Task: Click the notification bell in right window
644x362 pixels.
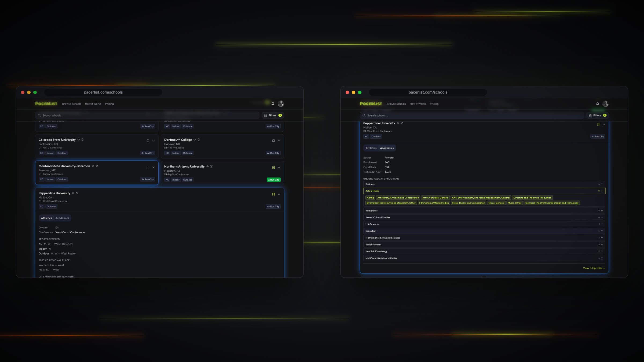Action: click(598, 104)
